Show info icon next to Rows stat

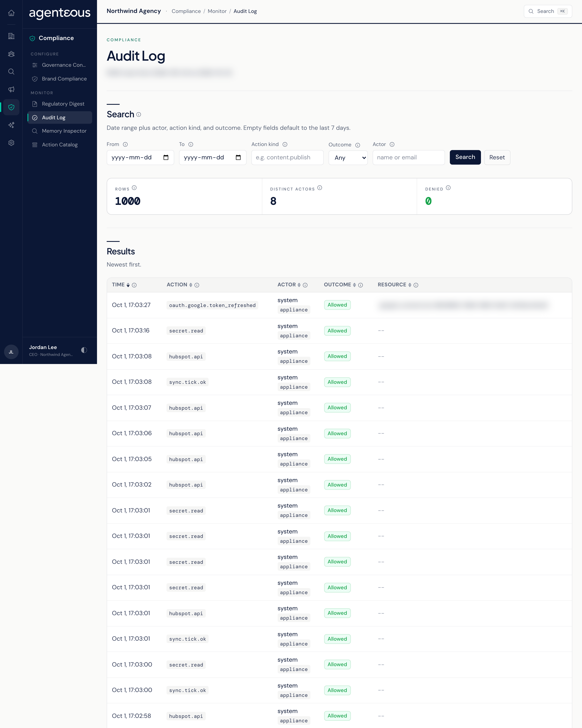pos(134,188)
